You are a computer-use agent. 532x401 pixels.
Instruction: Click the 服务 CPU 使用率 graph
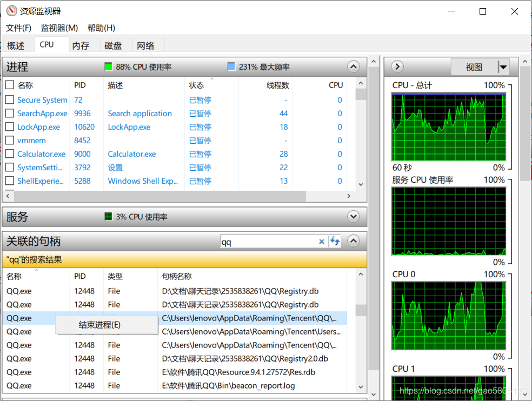coord(449,221)
